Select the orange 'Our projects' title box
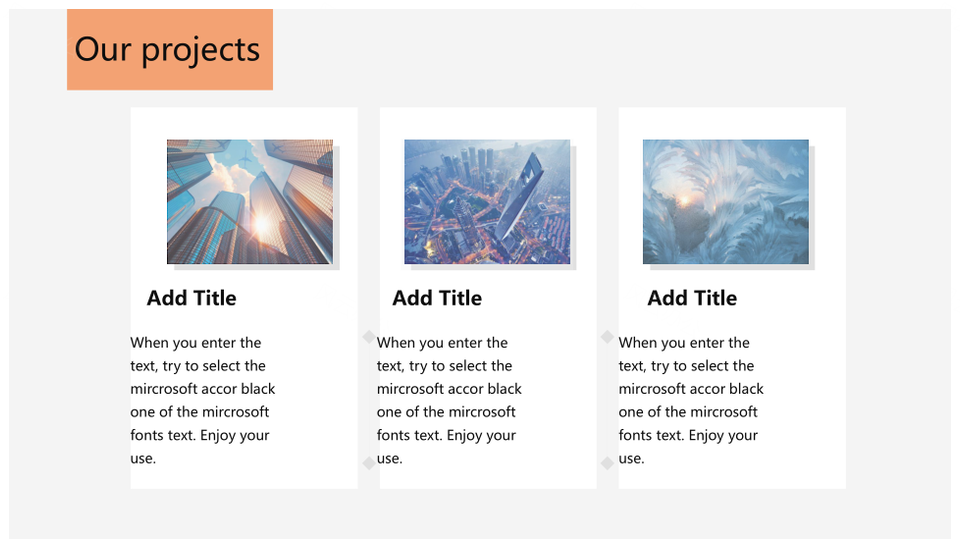Screen dimensions: 960x548 170,50
